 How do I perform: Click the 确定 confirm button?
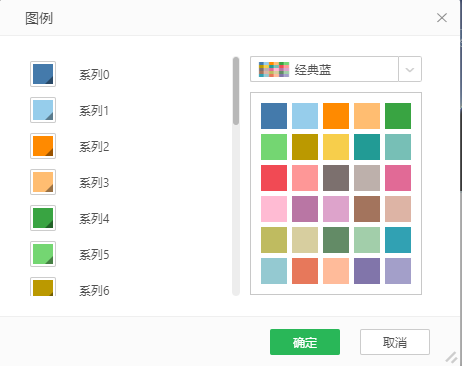(305, 342)
